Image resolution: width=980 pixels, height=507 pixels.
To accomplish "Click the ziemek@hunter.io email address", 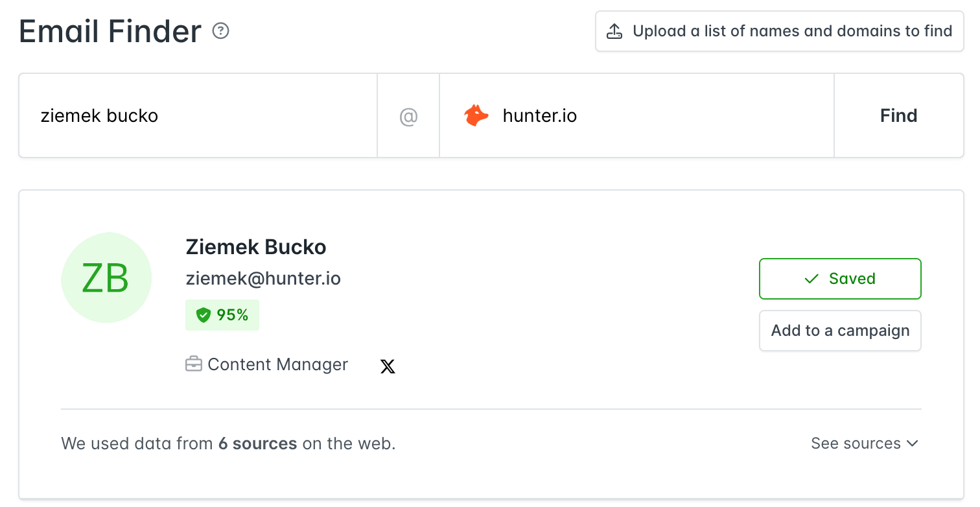I will tap(263, 279).
